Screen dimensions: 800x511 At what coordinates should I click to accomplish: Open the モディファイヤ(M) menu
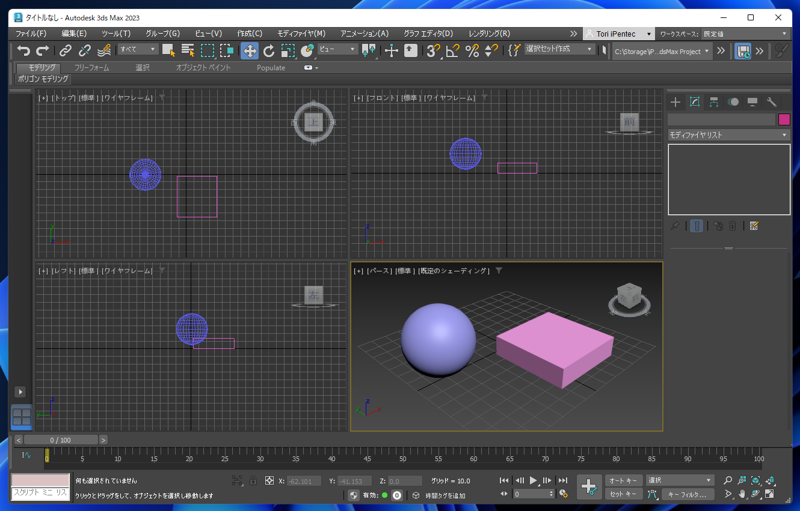click(301, 33)
